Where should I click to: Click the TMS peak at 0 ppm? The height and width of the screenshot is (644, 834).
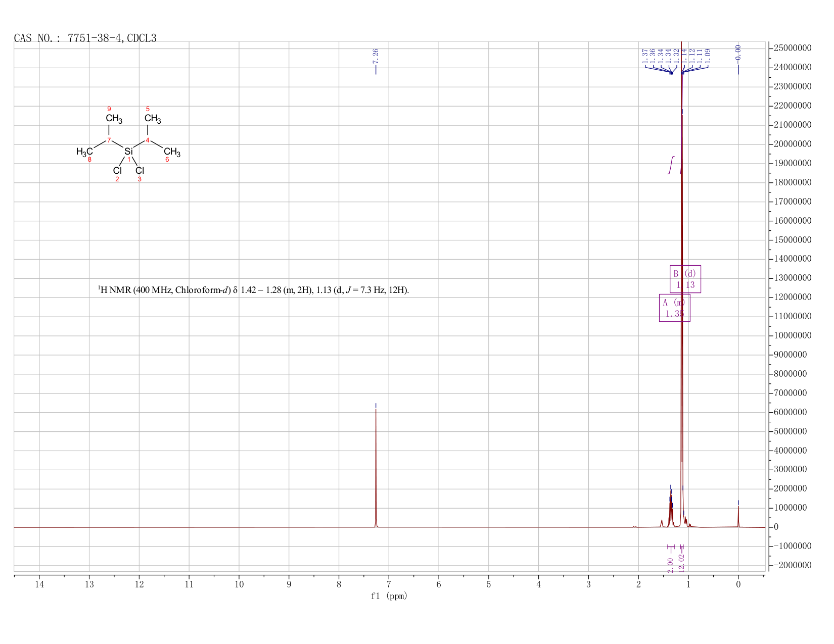(x=738, y=516)
